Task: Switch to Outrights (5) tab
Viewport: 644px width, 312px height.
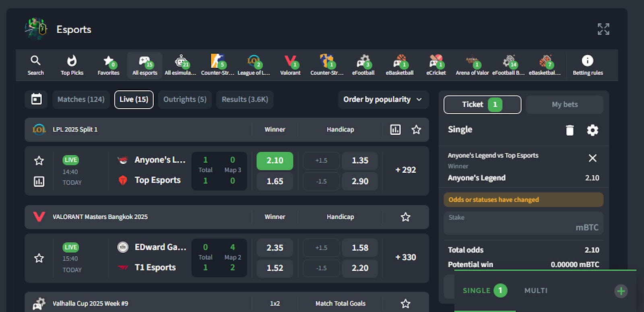Action: (x=185, y=100)
